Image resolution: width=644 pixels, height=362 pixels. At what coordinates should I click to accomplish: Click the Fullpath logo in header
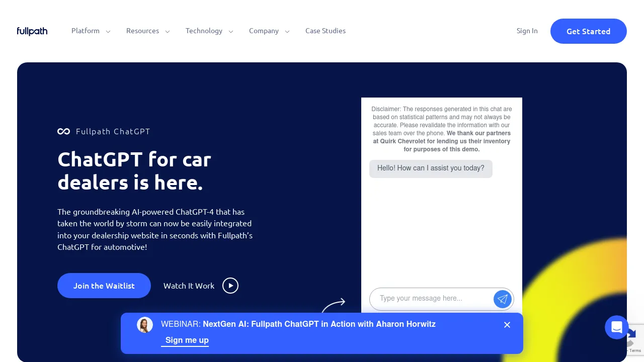click(x=32, y=31)
